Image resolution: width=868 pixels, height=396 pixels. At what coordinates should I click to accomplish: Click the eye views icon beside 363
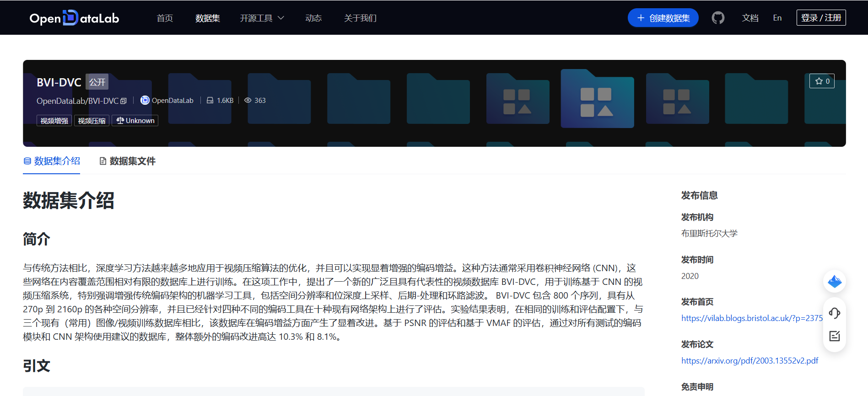click(x=248, y=100)
